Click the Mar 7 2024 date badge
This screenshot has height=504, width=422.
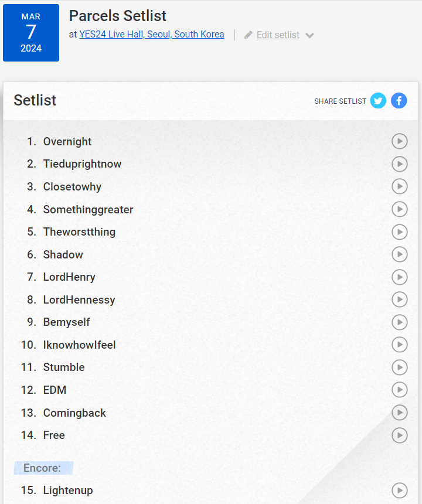31,33
